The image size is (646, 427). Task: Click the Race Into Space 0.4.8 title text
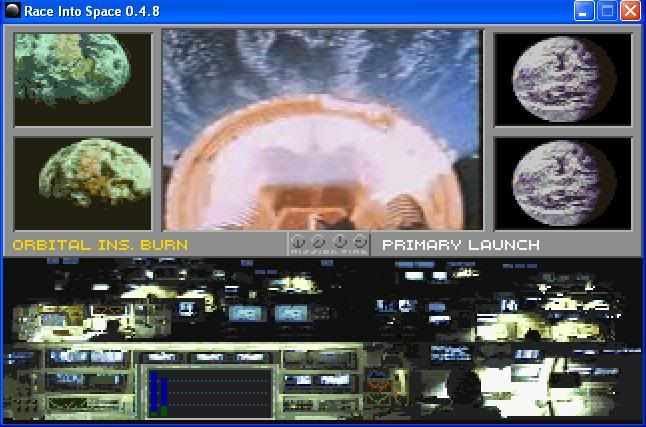click(x=92, y=11)
